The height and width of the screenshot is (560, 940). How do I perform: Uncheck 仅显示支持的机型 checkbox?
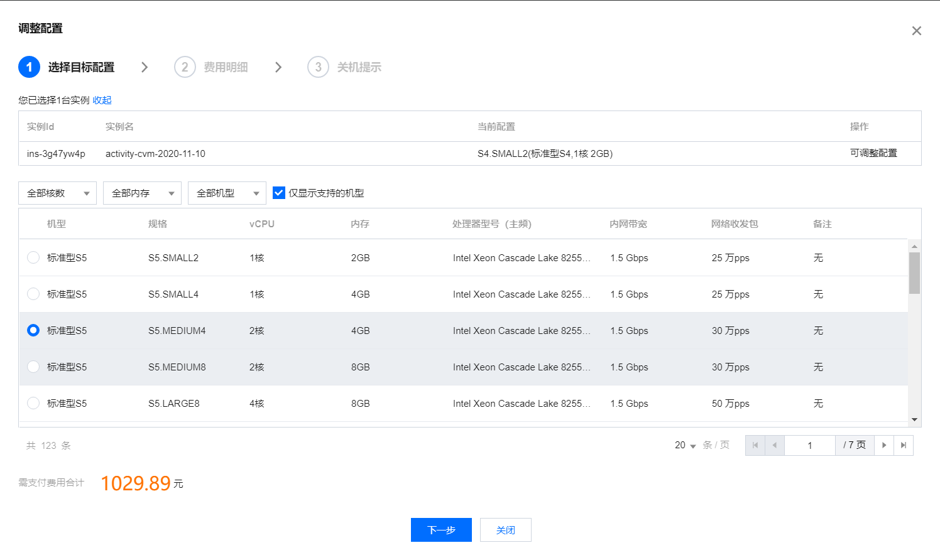click(279, 193)
